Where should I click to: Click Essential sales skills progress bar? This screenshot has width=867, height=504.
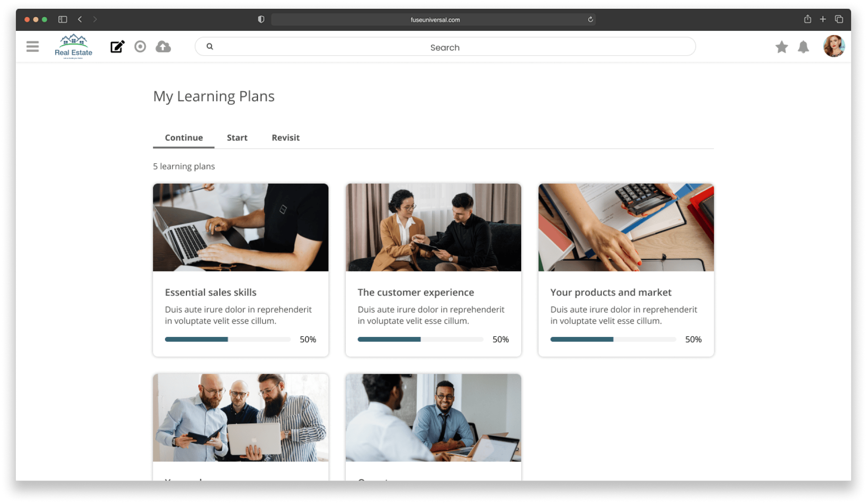(x=228, y=339)
